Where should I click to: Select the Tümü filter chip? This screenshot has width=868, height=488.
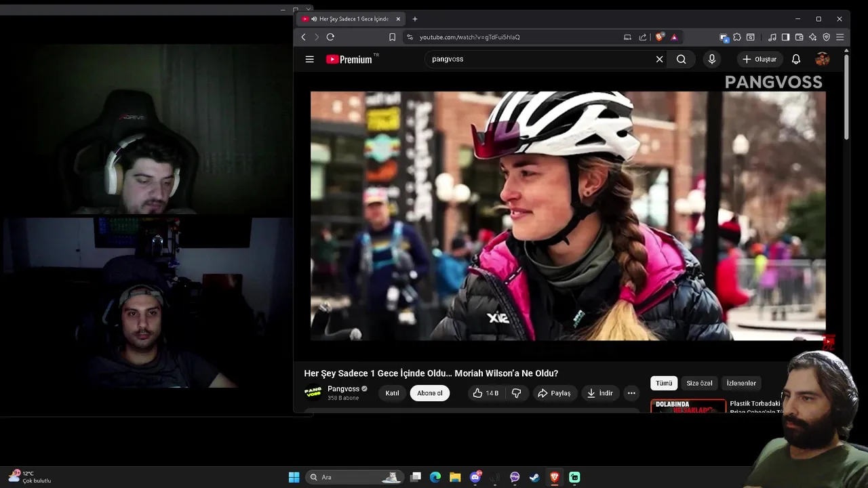664,383
